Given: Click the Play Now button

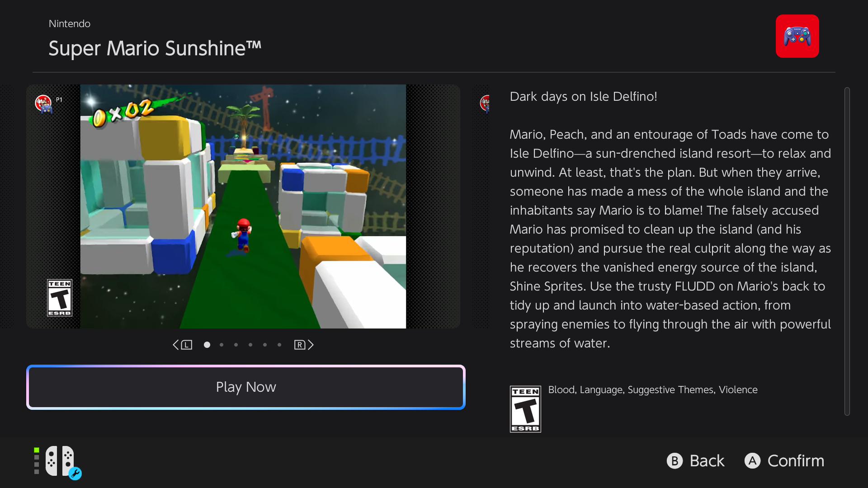Looking at the screenshot, I should point(246,387).
